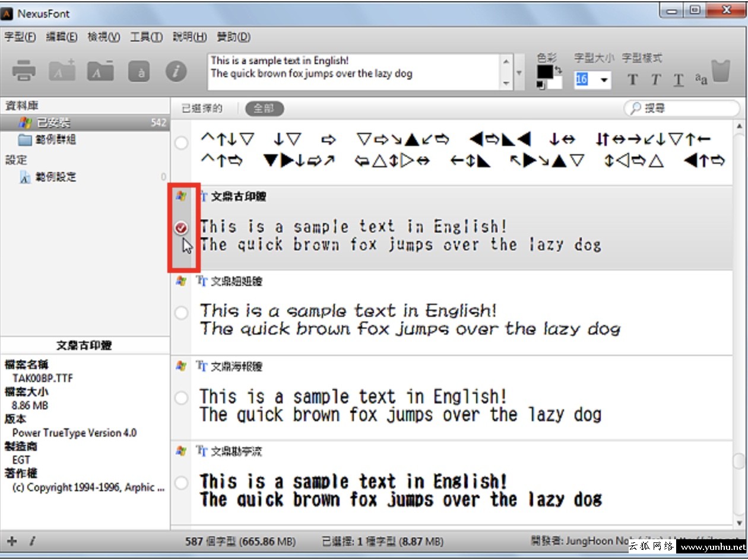Click the font list scrollbar up arrow
The image size is (748, 560).
click(x=739, y=126)
